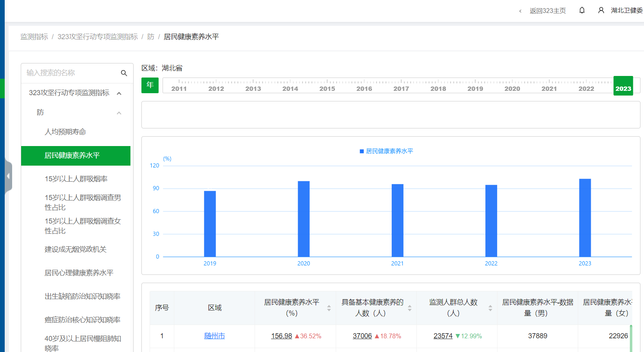Screen dimensions: 644x352
Task: Open the notification bell
Action: [582, 11]
